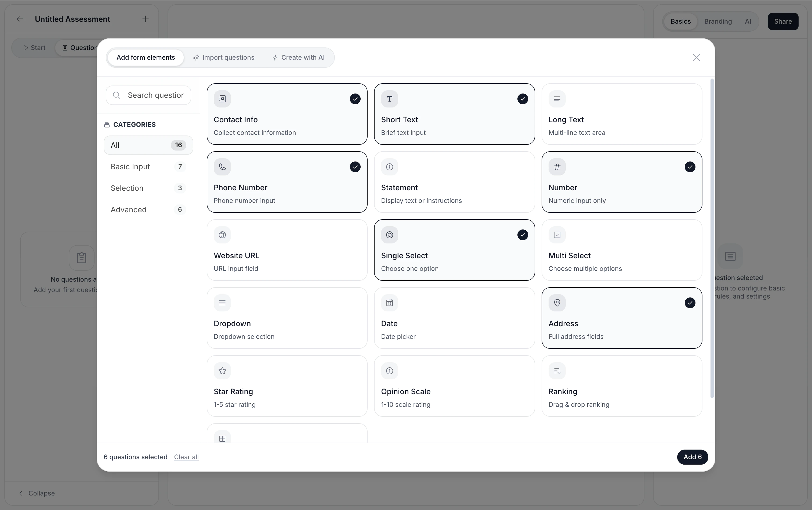Screen dimensions: 812x510
Task: Open the Create with AI tab
Action: click(x=298, y=57)
